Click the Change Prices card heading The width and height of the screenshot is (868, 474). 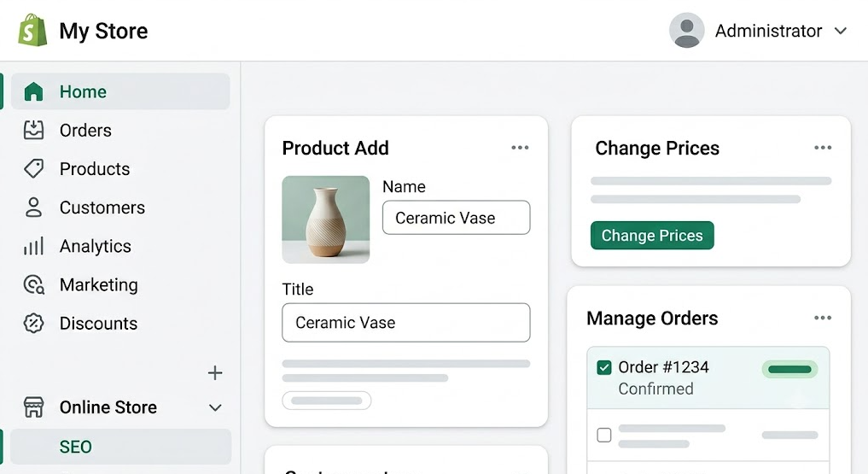[x=657, y=148]
